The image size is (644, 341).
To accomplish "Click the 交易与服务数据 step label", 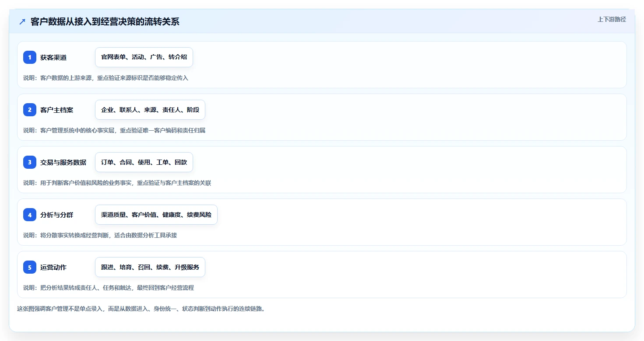I will [63, 162].
